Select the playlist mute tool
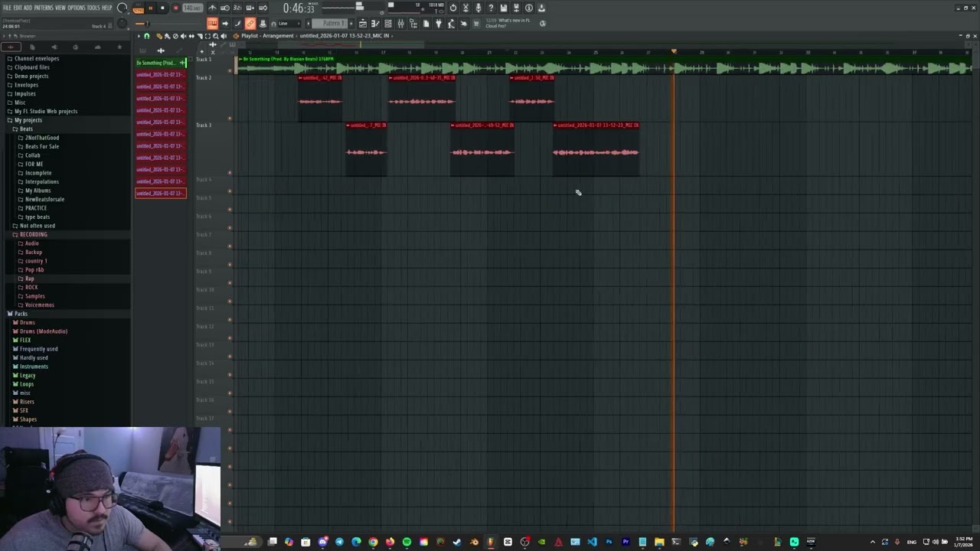980x551 pixels. point(183,36)
